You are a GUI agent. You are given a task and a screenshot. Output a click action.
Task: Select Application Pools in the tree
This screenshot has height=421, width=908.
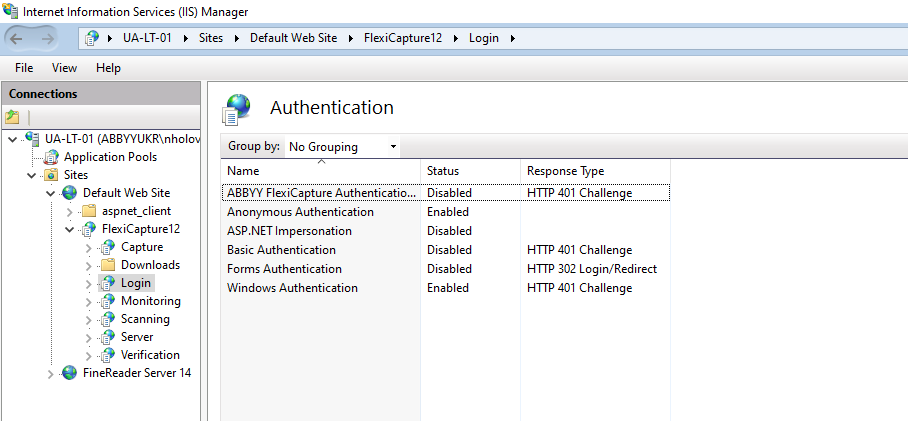[x=110, y=157]
